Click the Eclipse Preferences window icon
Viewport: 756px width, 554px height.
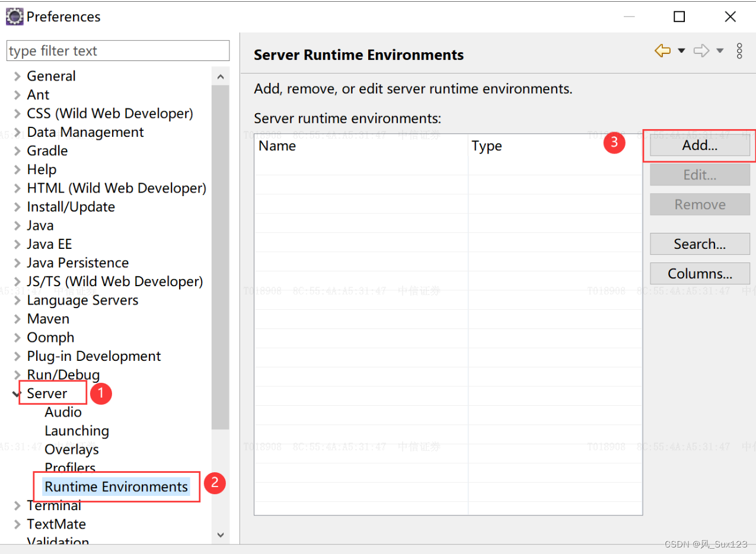coord(14,16)
